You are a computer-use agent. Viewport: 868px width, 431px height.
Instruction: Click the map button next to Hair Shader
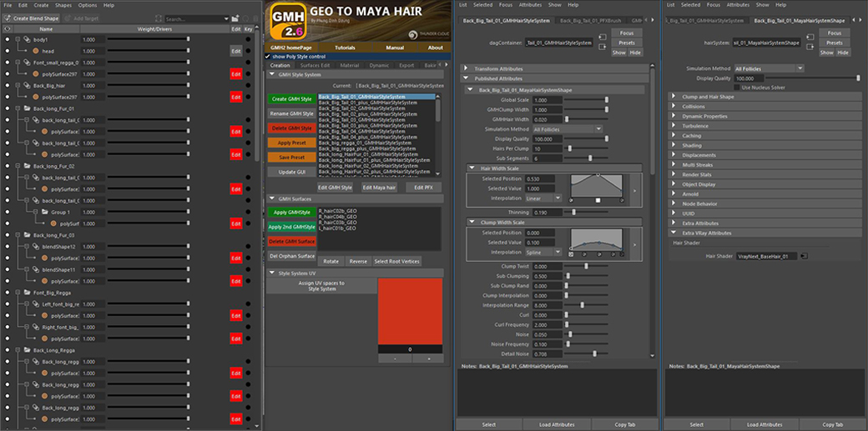pyautogui.click(x=803, y=257)
